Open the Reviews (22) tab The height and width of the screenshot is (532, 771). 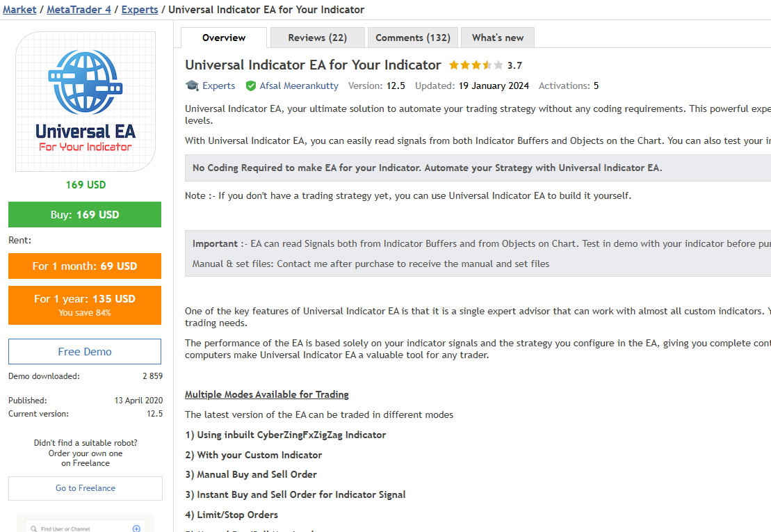coord(318,38)
